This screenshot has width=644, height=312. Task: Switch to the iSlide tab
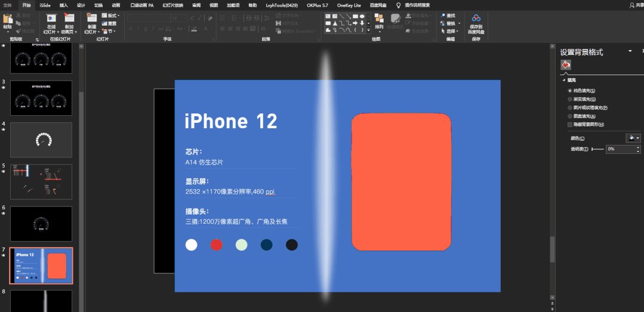click(45, 5)
